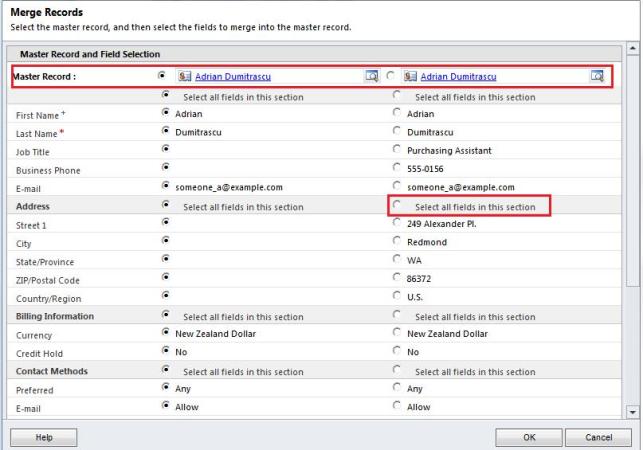Open the left Adrian Dumitrascu record link

(x=233, y=77)
